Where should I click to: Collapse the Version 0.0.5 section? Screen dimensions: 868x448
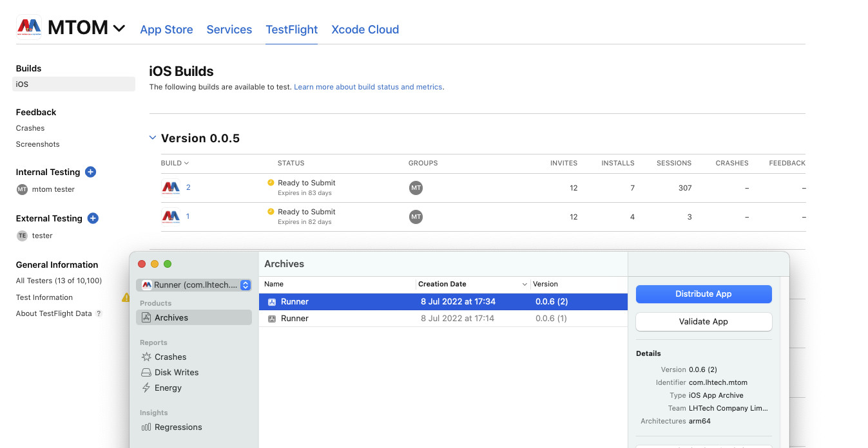click(x=153, y=138)
